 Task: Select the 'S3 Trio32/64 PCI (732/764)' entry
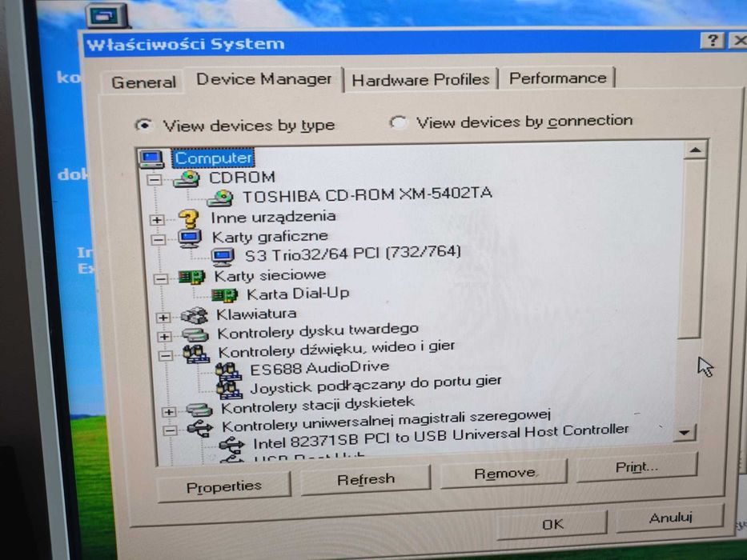coord(353,254)
